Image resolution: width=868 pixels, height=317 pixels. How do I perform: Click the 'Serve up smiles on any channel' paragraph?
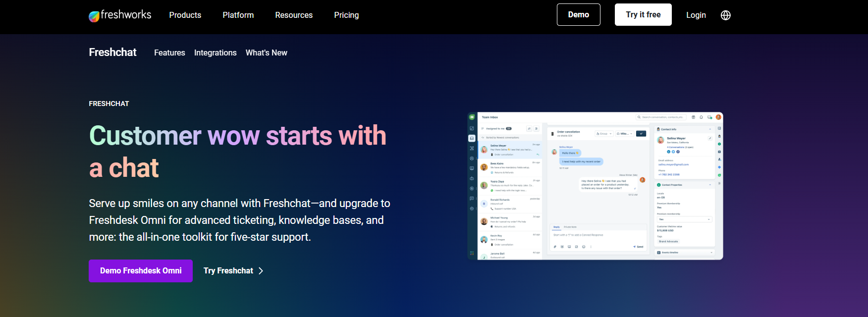(x=240, y=220)
